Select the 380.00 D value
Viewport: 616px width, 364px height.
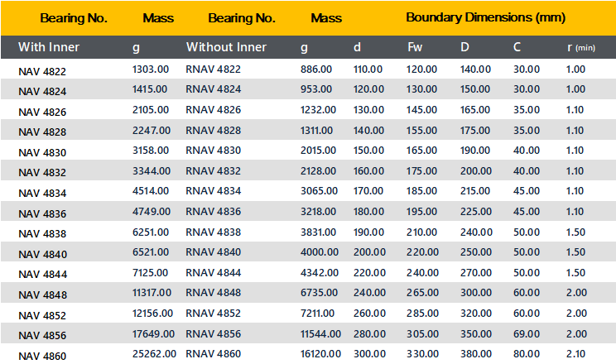point(475,353)
